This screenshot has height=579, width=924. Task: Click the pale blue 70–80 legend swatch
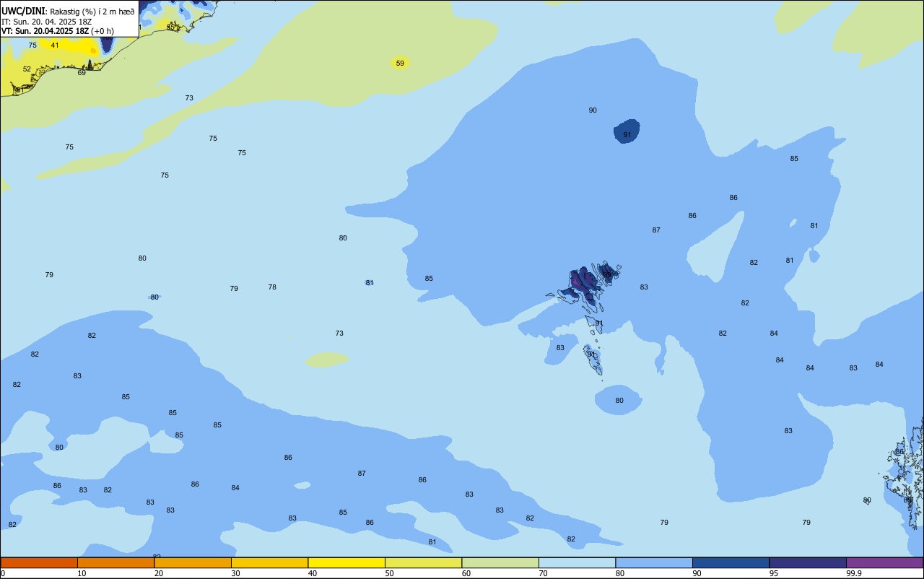(x=577, y=562)
